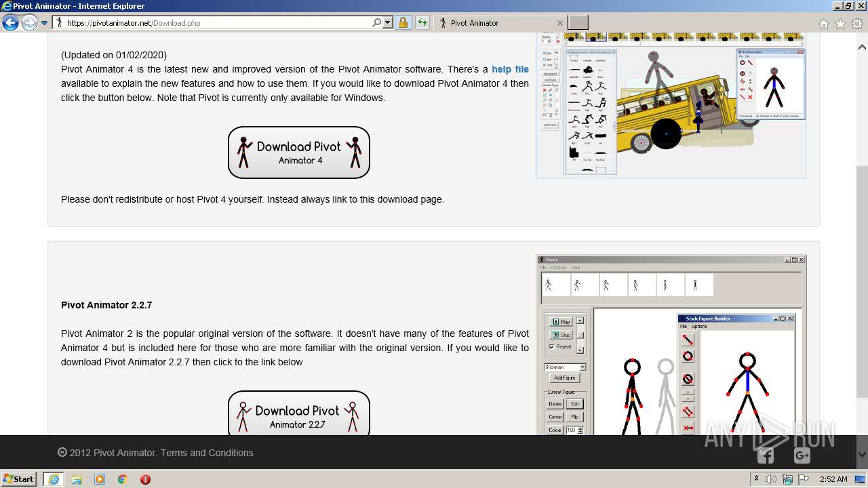Open the Google Plus icon in footer
The image size is (868, 488).
[802, 455]
